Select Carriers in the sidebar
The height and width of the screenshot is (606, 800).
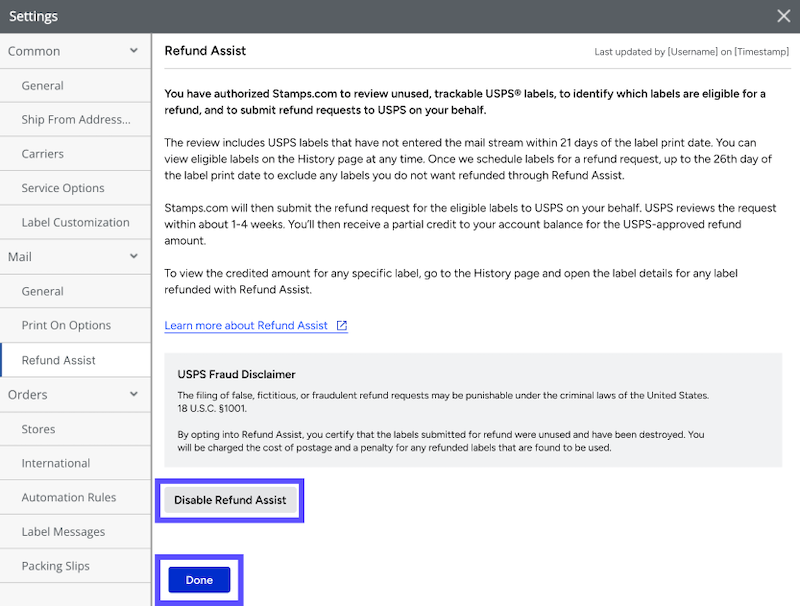[x=76, y=154]
